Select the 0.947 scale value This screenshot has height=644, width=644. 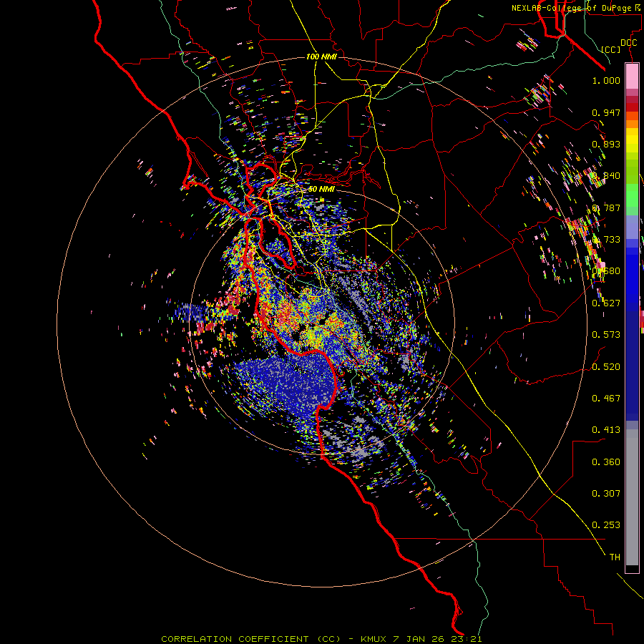(x=606, y=112)
